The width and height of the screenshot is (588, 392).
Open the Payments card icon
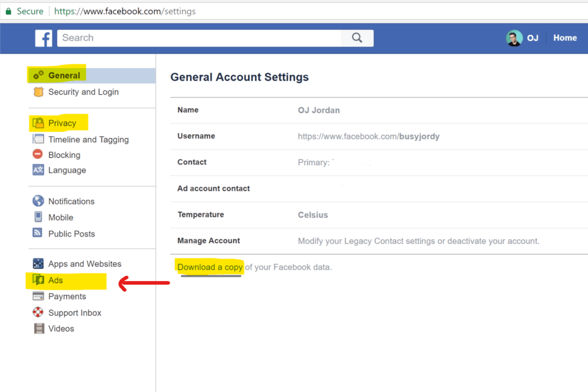click(x=38, y=296)
